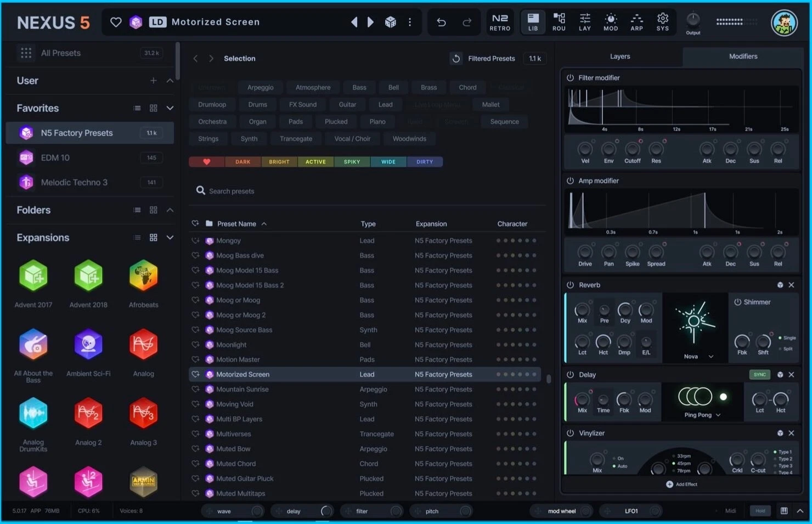
Task: Open the All Presets grid icon
Action: [26, 53]
